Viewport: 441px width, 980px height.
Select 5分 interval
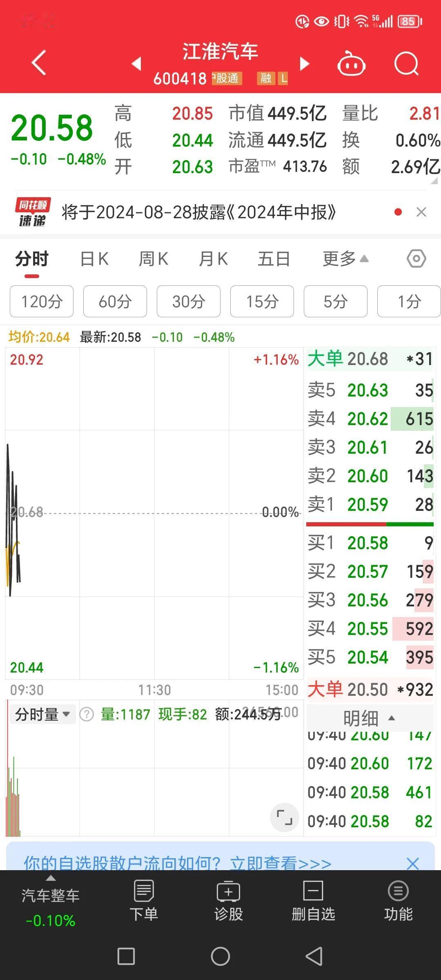336,301
